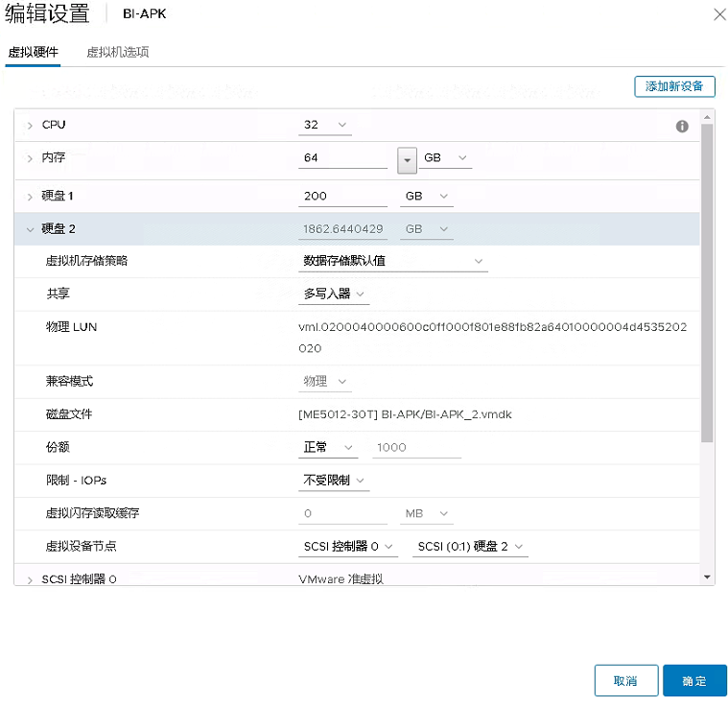Click the 确定 button to confirm
The width and height of the screenshot is (728, 706).
(694, 681)
